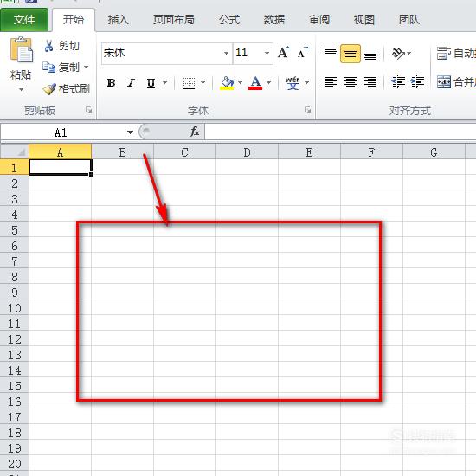Viewport: 476px width, 476px height.
Task: Select row 18 header
Action: (14, 433)
